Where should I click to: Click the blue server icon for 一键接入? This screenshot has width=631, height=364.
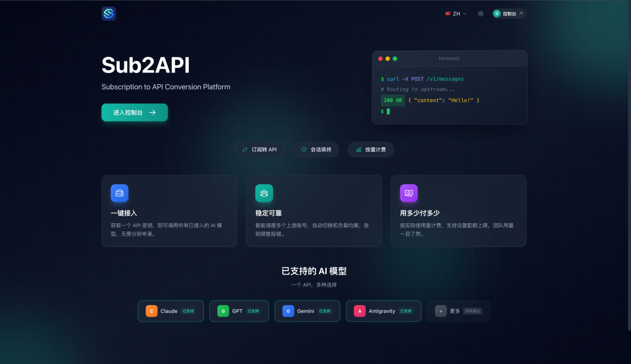point(120,193)
